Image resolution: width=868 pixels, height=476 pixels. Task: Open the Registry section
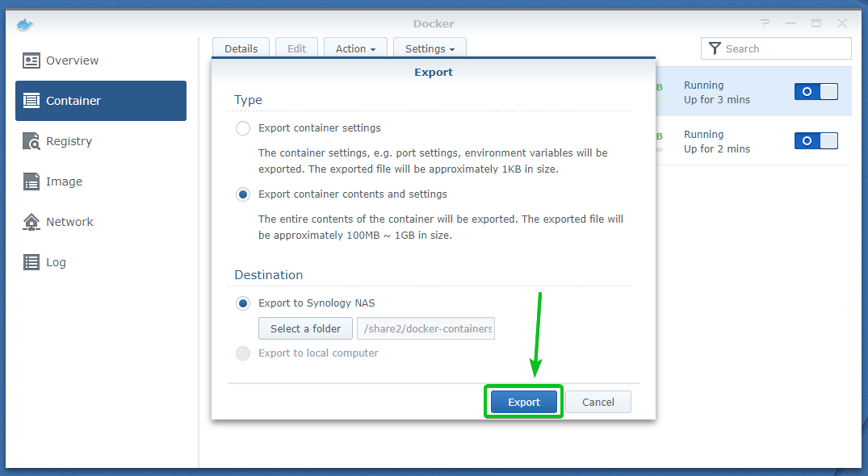pyautogui.click(x=101, y=141)
